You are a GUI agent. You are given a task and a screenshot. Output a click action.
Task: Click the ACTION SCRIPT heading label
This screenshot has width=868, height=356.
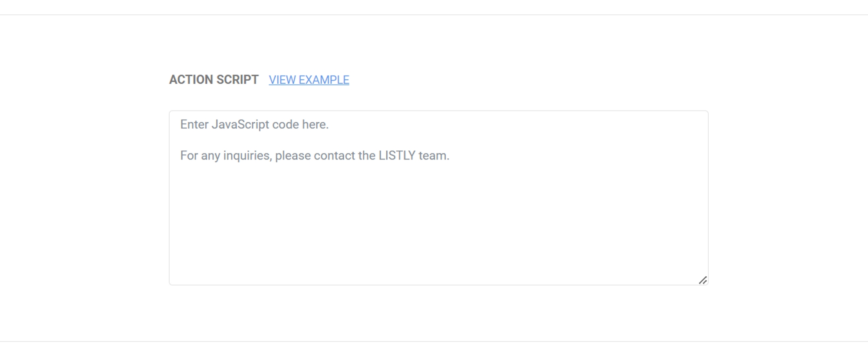tap(214, 80)
